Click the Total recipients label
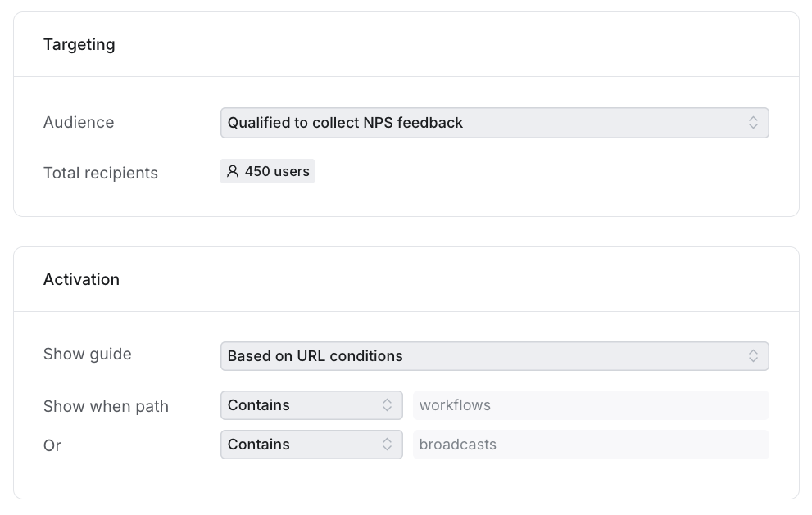The height and width of the screenshot is (515, 812). [101, 173]
